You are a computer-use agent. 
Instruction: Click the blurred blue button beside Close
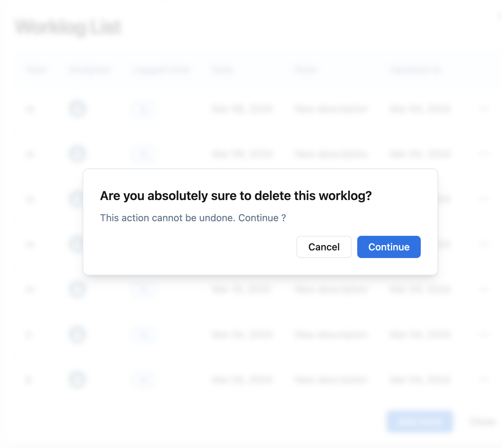420,422
